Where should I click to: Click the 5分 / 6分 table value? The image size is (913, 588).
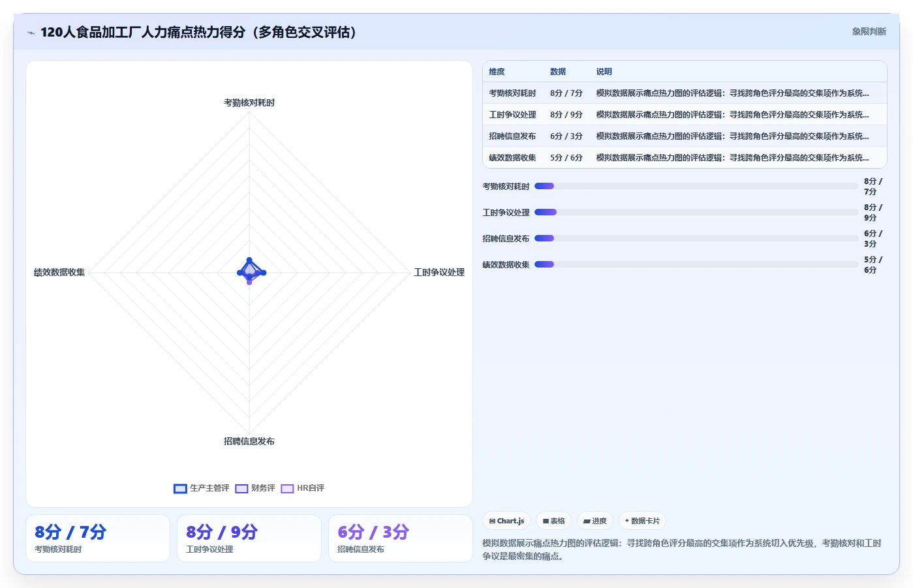click(566, 158)
